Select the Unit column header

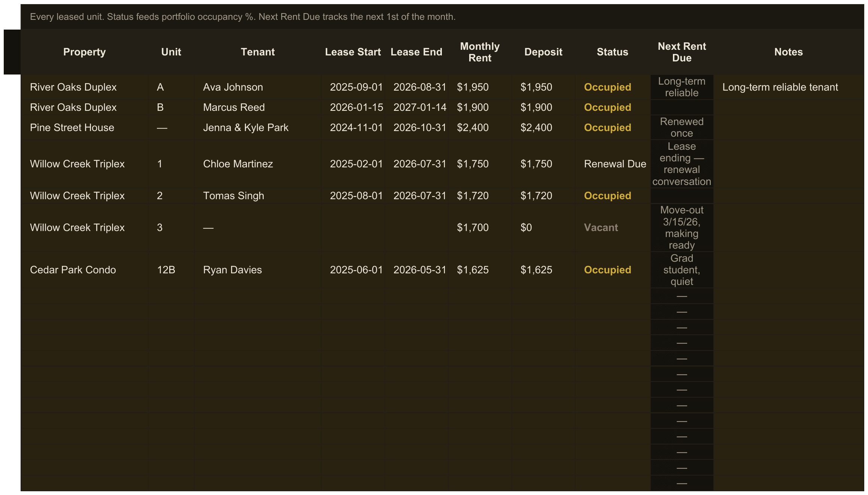coord(171,52)
